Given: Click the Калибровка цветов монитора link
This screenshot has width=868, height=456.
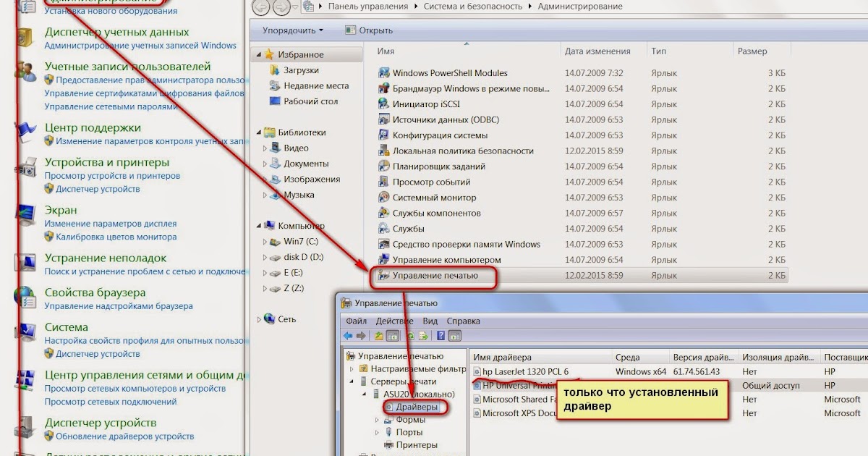Looking at the screenshot, I should (x=116, y=237).
